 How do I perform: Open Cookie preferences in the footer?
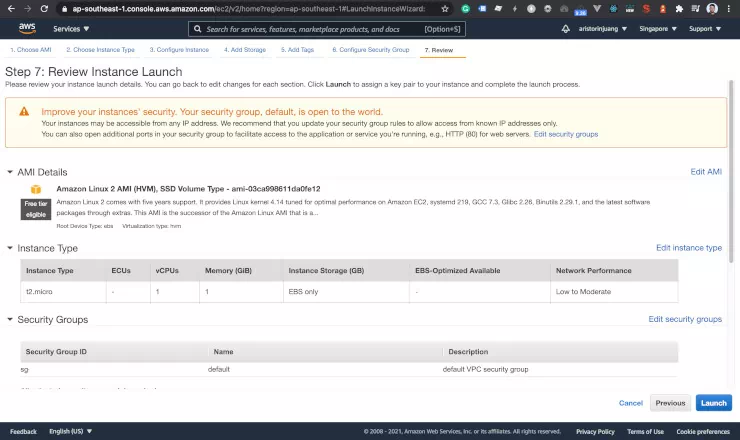coord(703,432)
